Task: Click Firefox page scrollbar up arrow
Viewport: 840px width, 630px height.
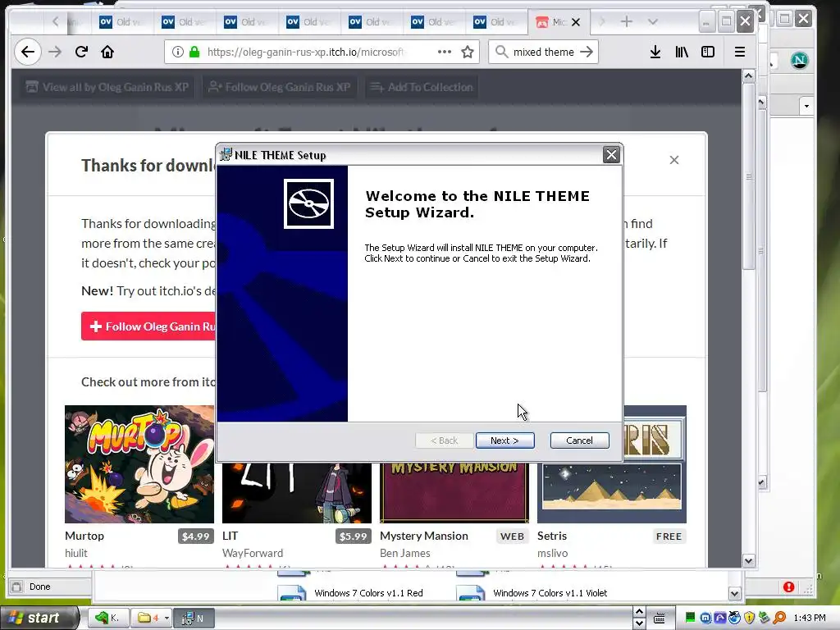Action: [748, 76]
